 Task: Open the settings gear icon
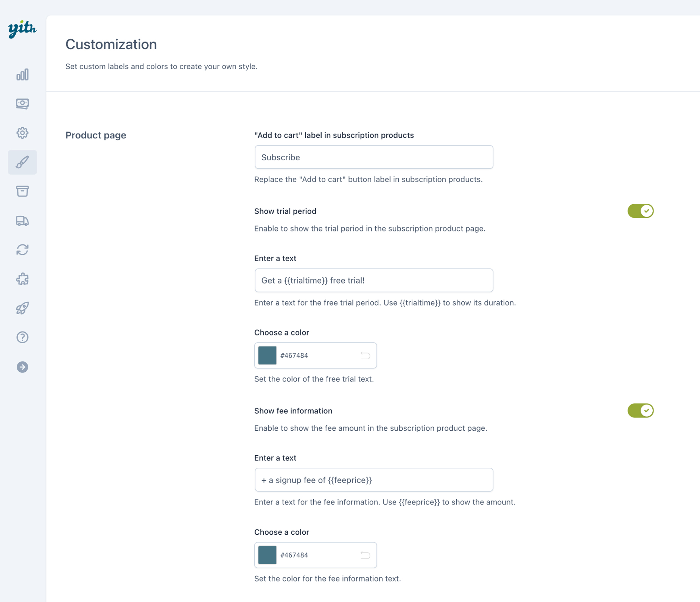click(22, 133)
